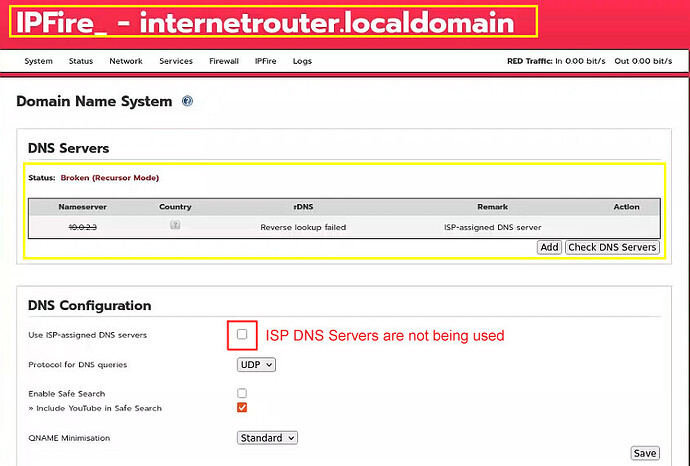
Task: Open the Services menu
Action: pyautogui.click(x=176, y=61)
